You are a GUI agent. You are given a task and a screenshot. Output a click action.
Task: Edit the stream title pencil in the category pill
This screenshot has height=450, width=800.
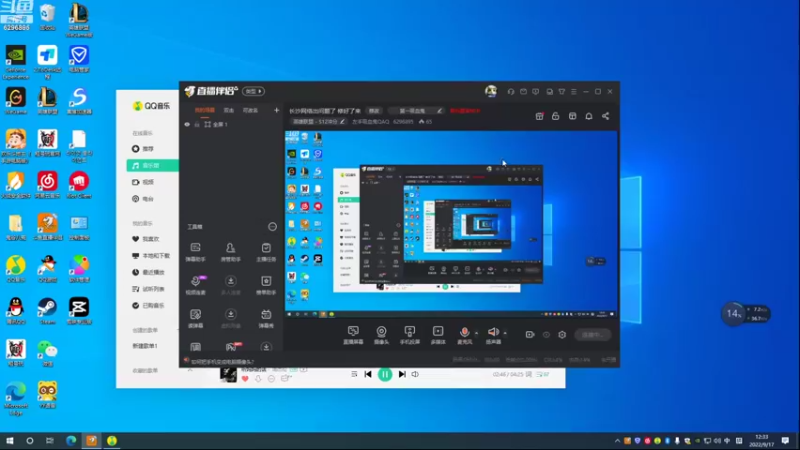pos(342,121)
